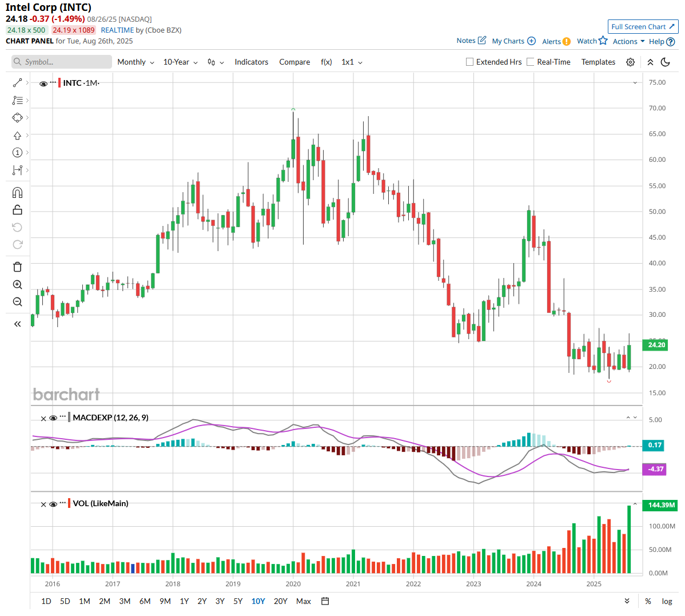Open the Fibonacci and annotation list tool
Screen dimensions: 685x616
click(x=18, y=101)
